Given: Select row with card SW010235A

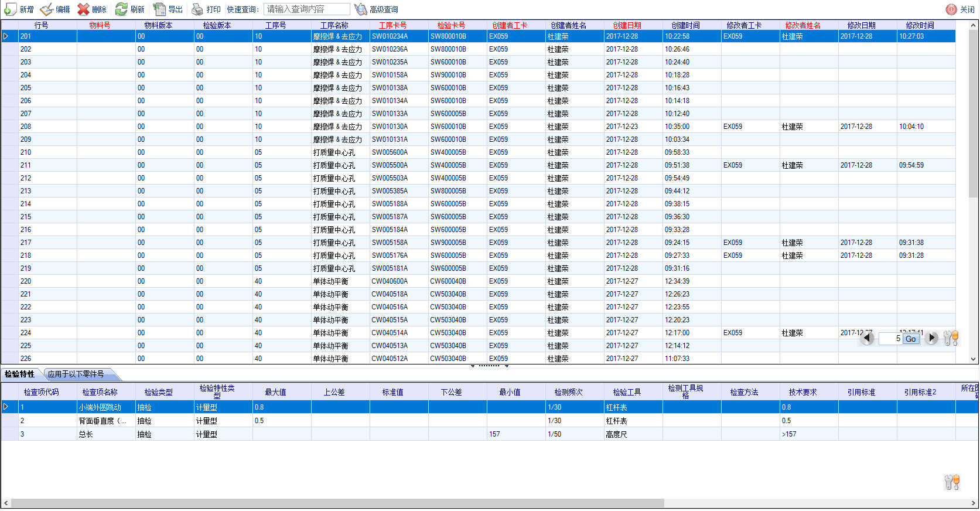Looking at the screenshot, I should pos(478,62).
